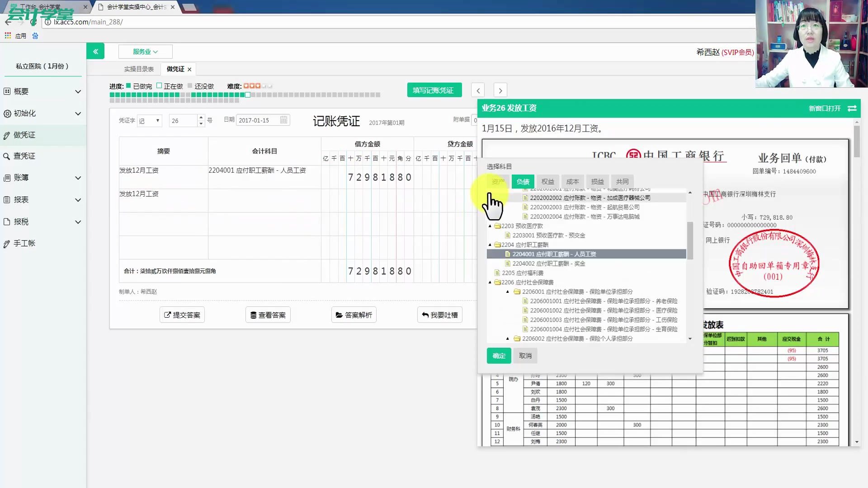This screenshot has height=488, width=868.
Task: Increase the voucher number with stepper up
Action: point(201,117)
